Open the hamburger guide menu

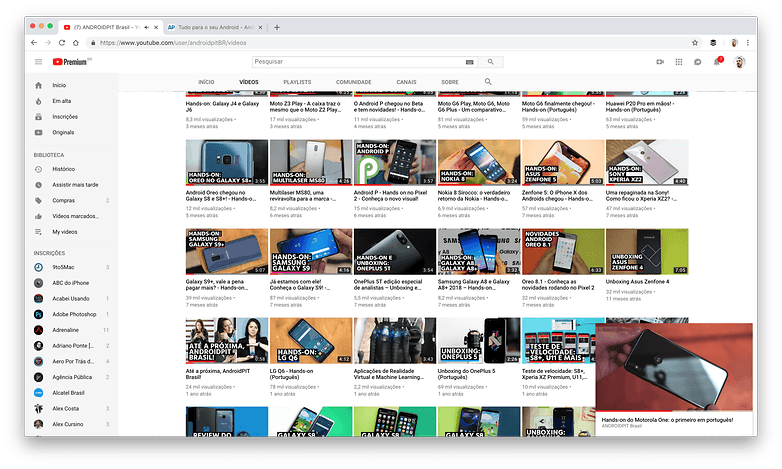click(x=38, y=62)
